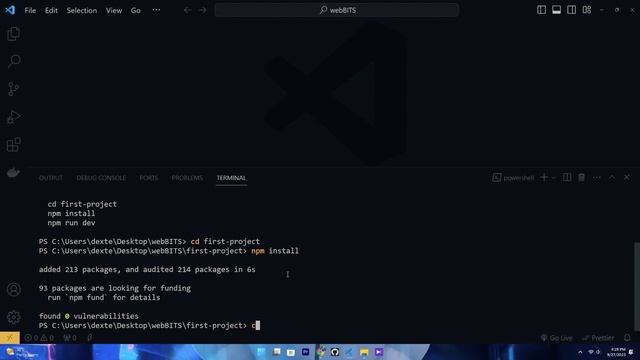
Task: Open the View menu
Action: [x=114, y=11]
